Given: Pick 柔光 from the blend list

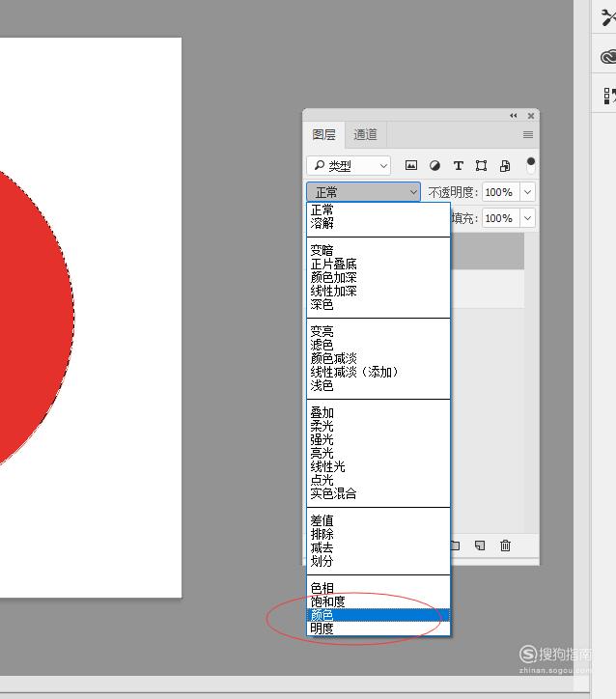Looking at the screenshot, I should pos(378,426).
